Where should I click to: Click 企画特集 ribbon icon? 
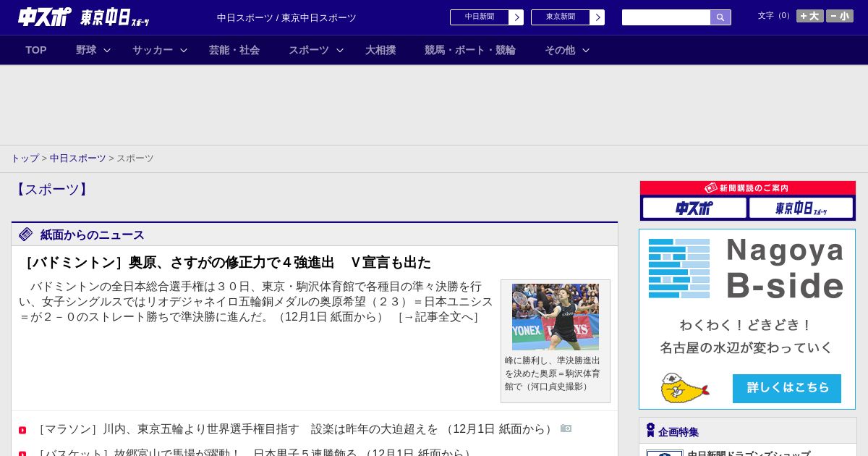(650, 430)
